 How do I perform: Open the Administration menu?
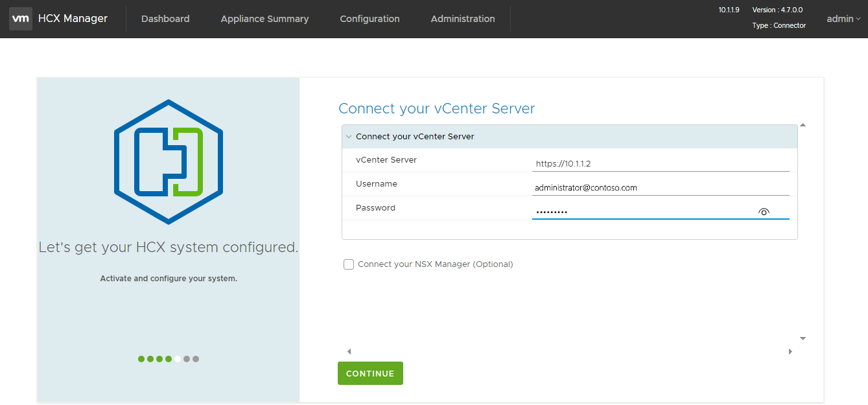(463, 19)
